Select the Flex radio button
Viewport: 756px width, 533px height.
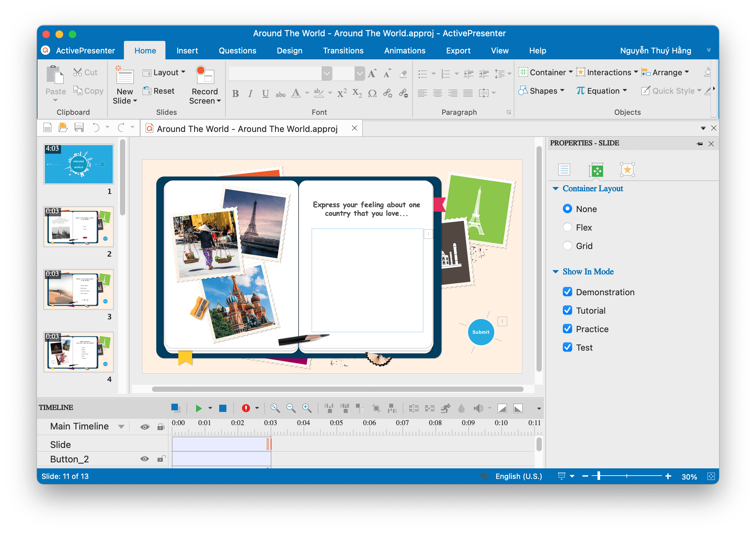tap(567, 227)
